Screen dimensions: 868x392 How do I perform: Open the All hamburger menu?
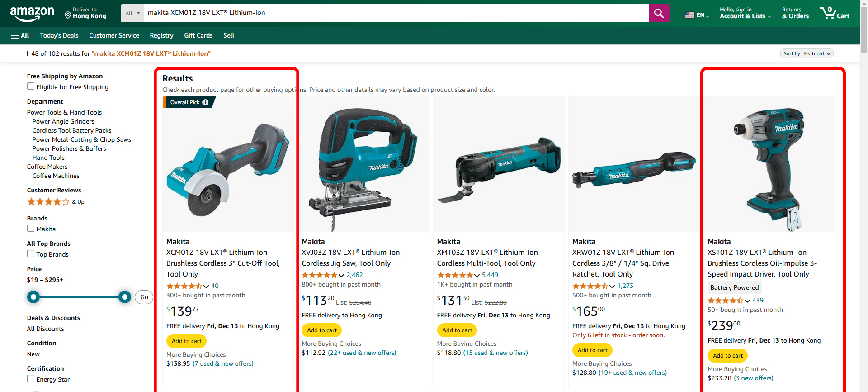point(20,35)
